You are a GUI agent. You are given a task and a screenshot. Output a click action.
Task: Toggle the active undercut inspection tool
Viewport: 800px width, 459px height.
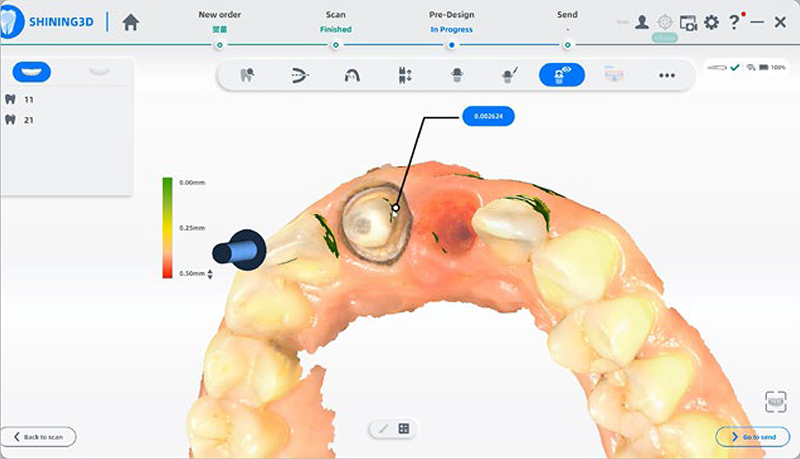(x=562, y=75)
